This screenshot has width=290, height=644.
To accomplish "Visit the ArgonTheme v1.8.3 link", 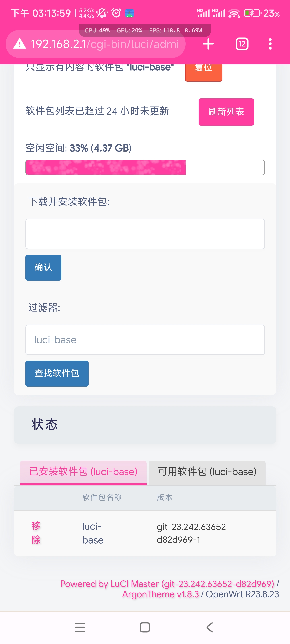I will pos(160,594).
